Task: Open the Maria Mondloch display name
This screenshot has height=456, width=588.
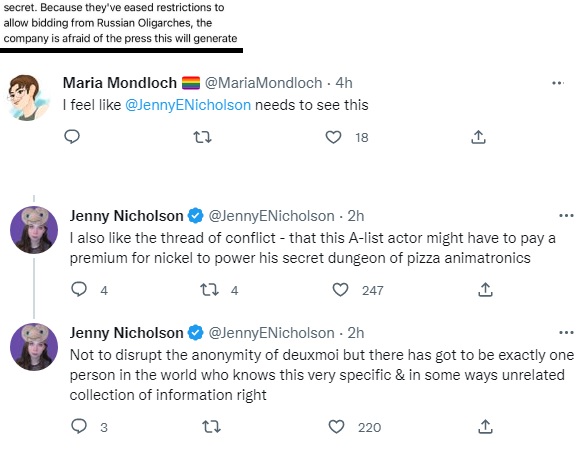Action: (x=120, y=83)
